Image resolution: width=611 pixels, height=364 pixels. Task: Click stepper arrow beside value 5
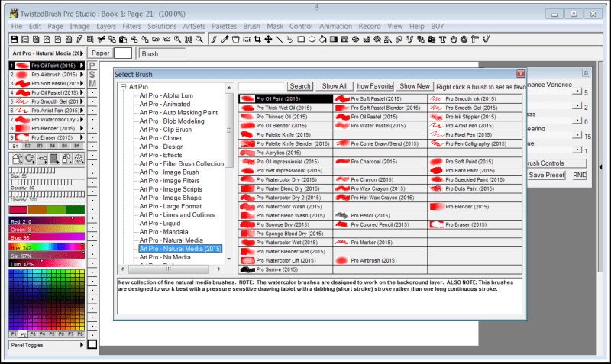[577, 91]
